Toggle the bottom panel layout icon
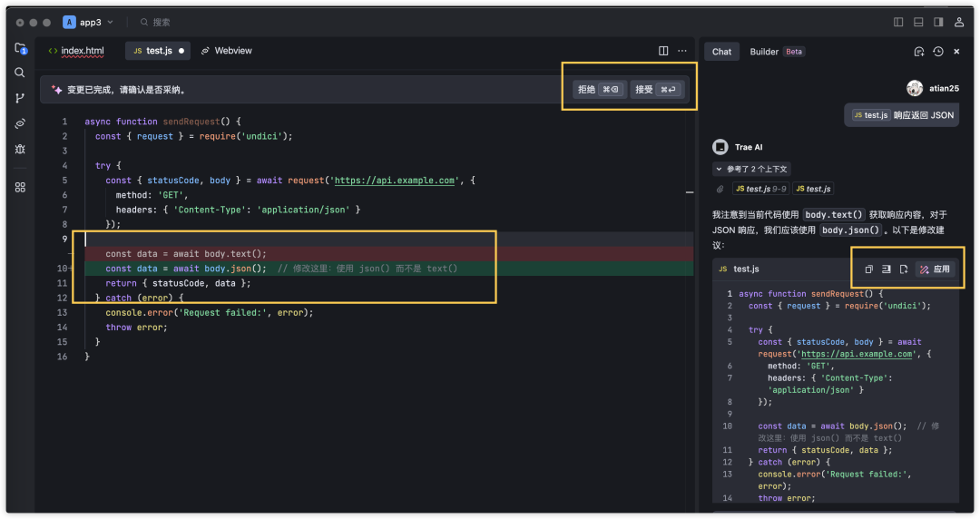Viewport: 980px width, 519px height. coord(918,22)
